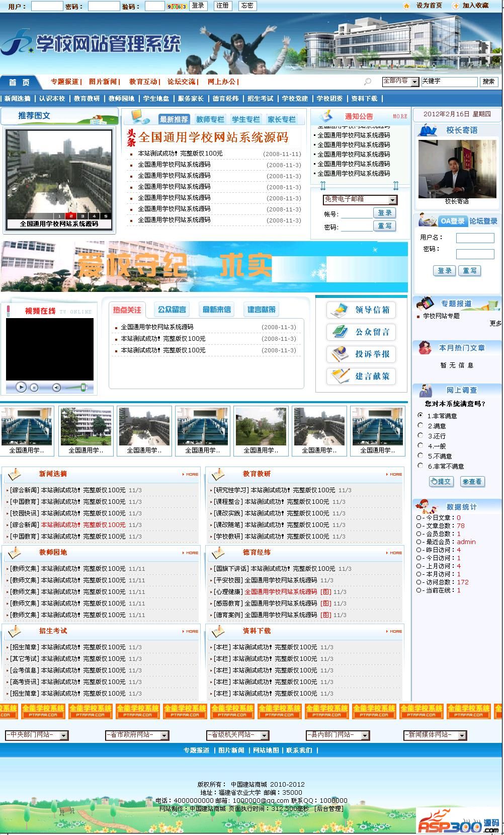
Task: Click the school website logo in the header
Action: pos(91,44)
